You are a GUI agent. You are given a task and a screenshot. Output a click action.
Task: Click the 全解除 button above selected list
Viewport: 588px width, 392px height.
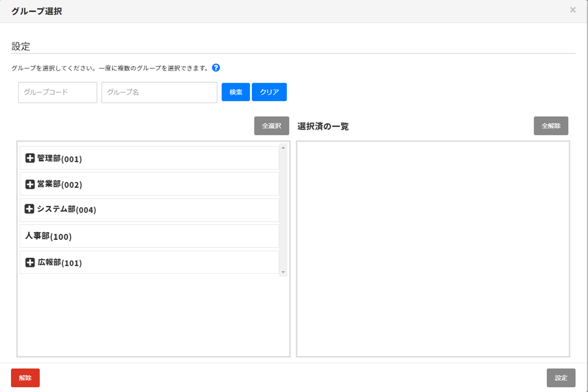coord(551,126)
